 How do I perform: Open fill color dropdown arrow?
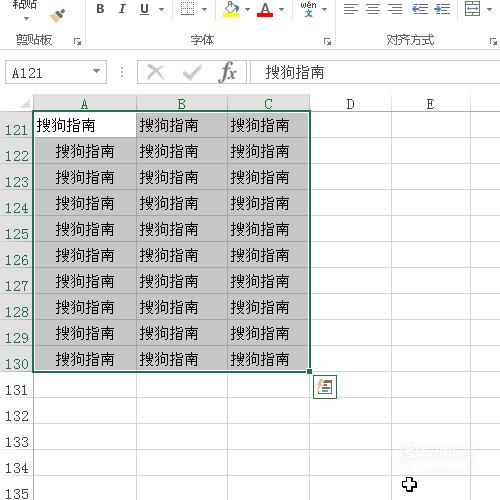tap(247, 9)
